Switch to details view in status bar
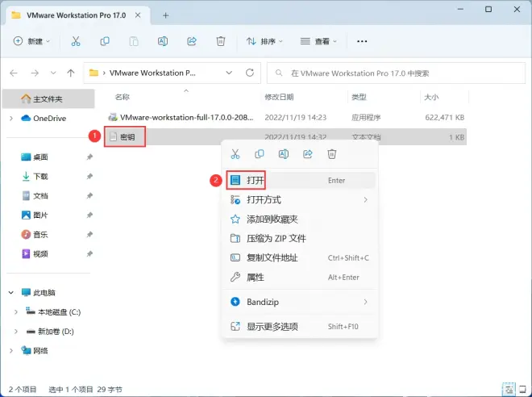This screenshot has width=532, height=397. click(508, 389)
